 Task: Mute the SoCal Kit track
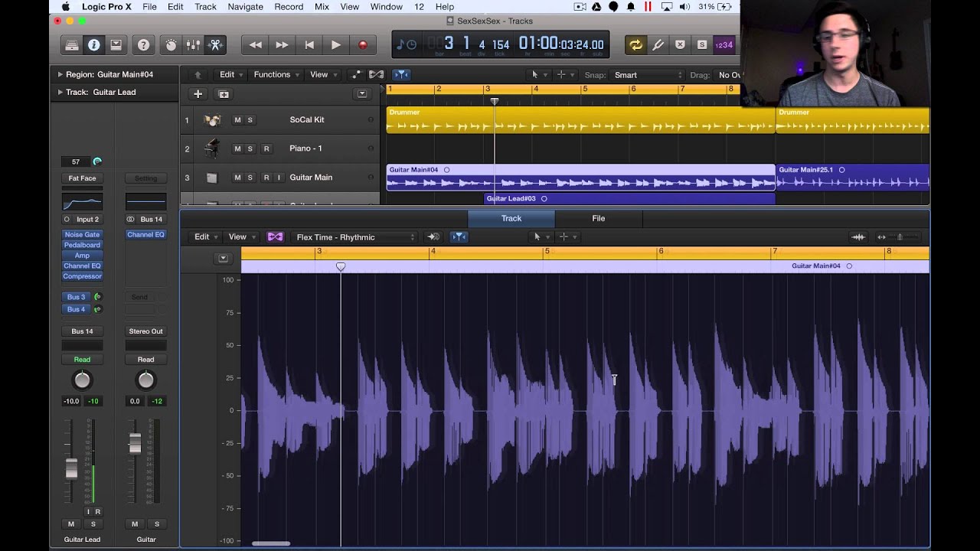click(x=237, y=120)
